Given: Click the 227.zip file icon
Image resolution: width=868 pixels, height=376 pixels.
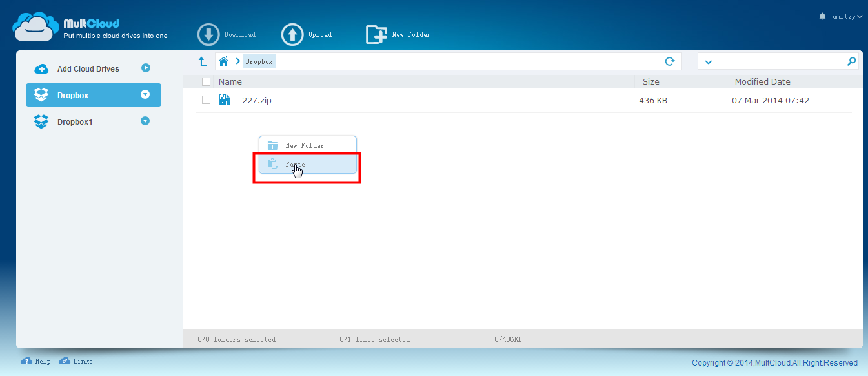Looking at the screenshot, I should [225, 99].
